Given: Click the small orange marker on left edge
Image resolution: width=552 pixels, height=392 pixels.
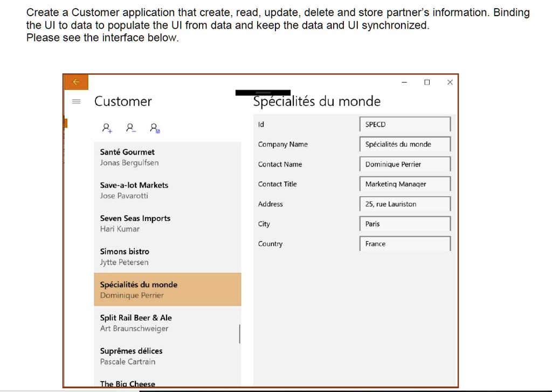Looking at the screenshot, I should (65, 123).
